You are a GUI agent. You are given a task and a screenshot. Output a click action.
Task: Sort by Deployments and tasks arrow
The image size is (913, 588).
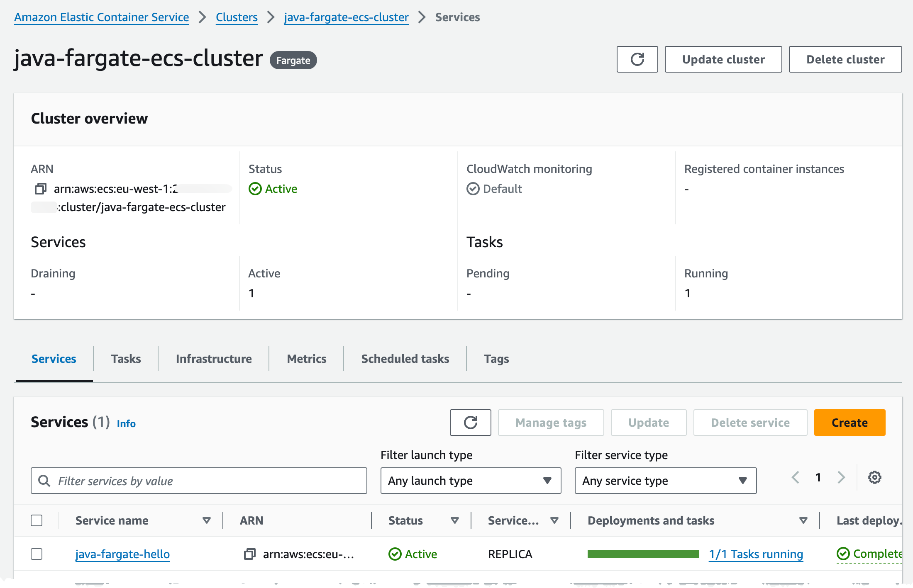pyautogui.click(x=803, y=520)
